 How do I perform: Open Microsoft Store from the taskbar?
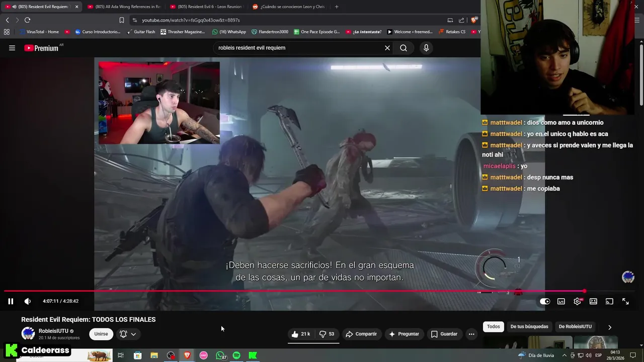pos(137,355)
